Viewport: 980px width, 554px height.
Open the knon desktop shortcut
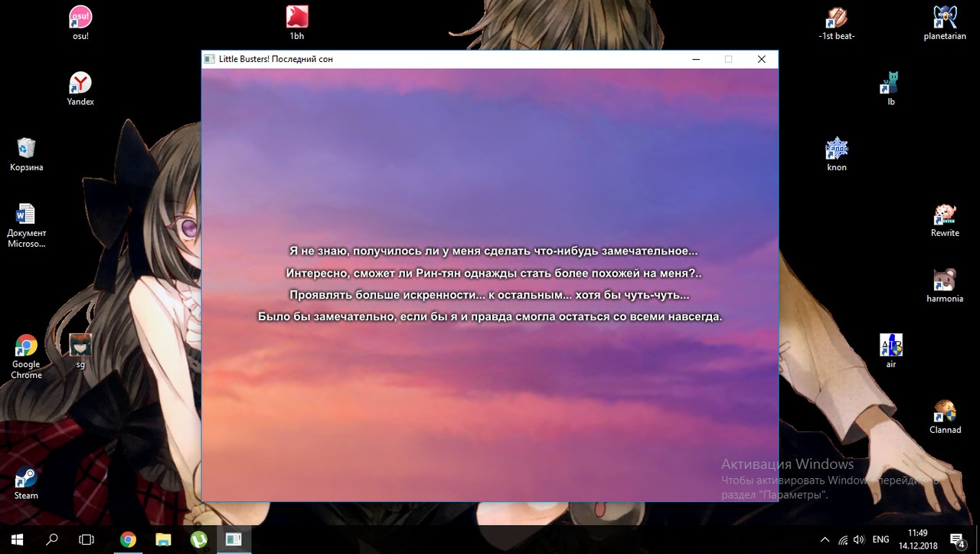[837, 148]
